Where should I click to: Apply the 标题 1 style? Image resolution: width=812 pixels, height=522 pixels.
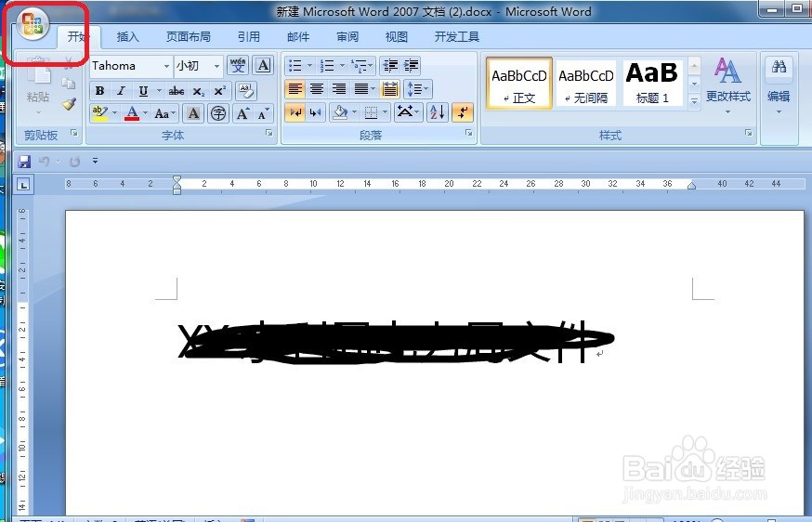point(652,84)
